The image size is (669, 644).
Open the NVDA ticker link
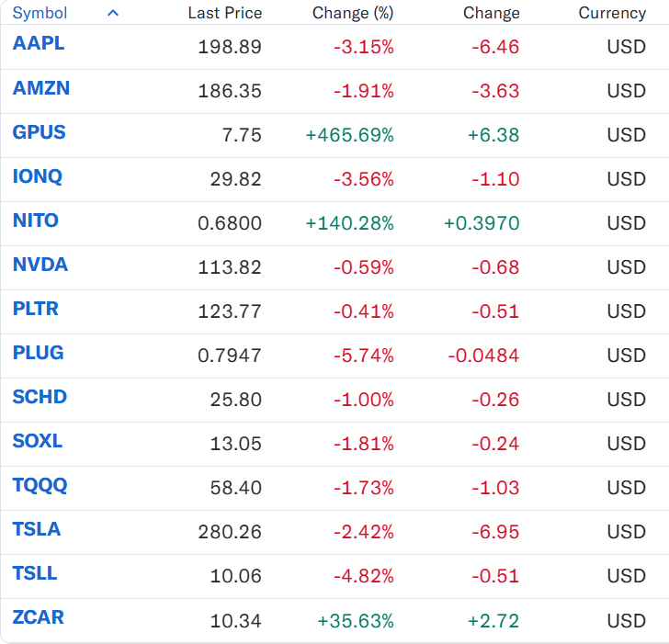pyautogui.click(x=40, y=265)
